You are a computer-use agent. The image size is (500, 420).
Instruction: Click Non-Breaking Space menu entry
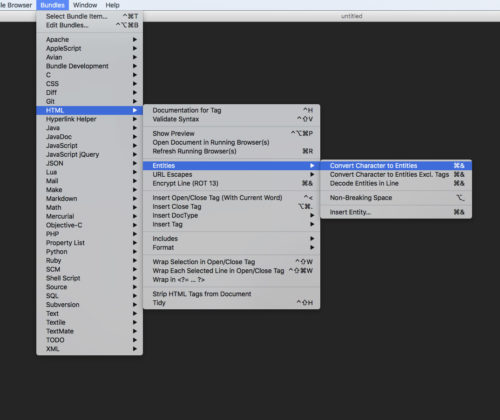pos(396,198)
